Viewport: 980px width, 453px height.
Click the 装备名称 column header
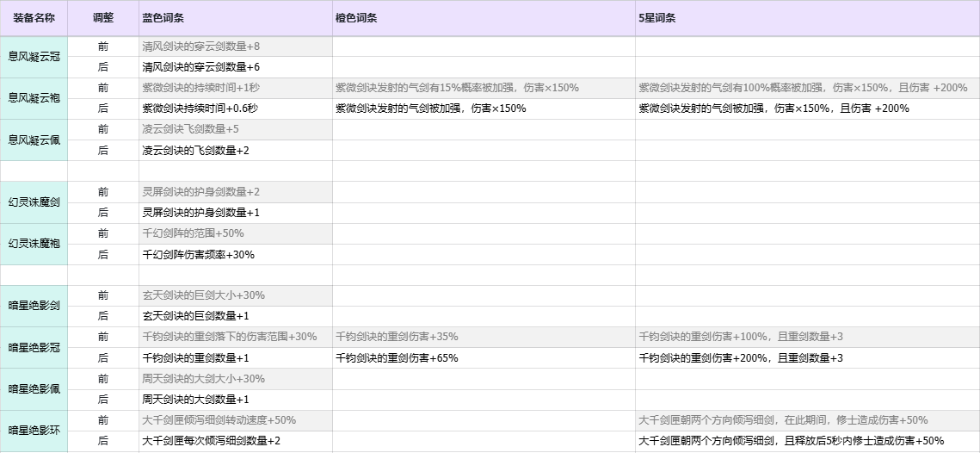coord(34,18)
